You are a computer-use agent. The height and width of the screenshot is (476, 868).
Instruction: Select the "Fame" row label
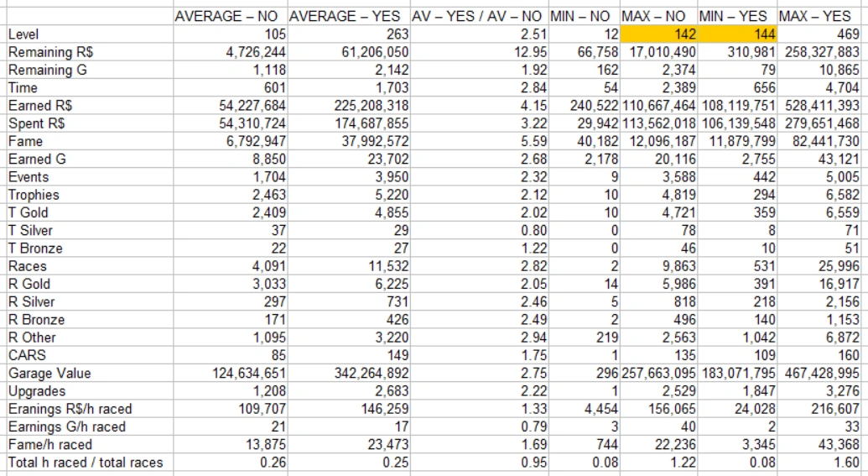pyautogui.click(x=25, y=142)
